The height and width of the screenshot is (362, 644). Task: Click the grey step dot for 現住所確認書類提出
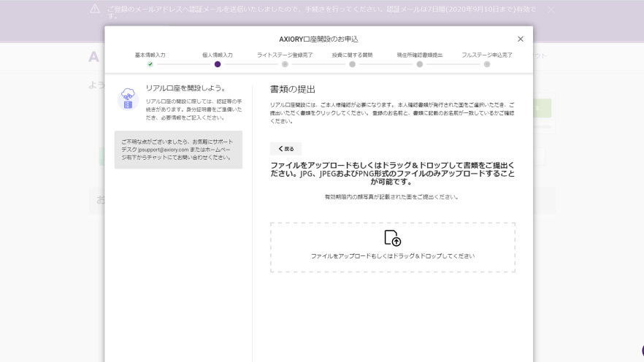[x=419, y=64]
